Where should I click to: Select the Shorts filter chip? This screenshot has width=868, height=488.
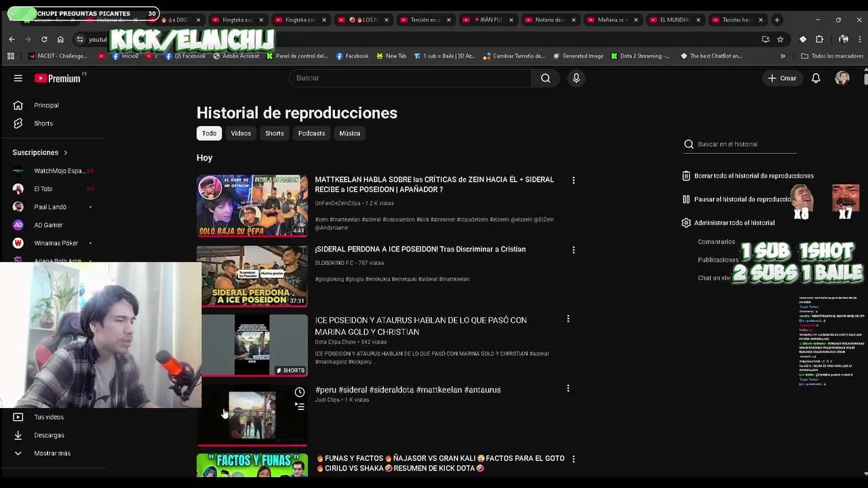pos(275,134)
